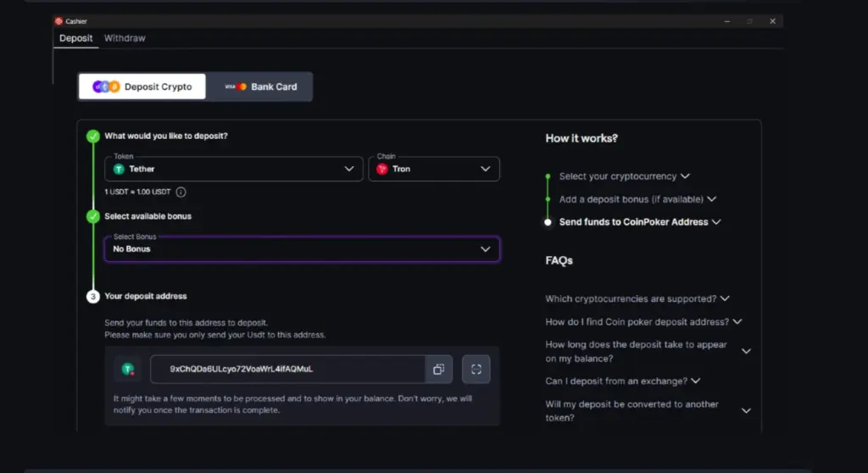The width and height of the screenshot is (868, 473).
Task: Expand Send funds to CoinPoker Address step
Action: pos(640,221)
